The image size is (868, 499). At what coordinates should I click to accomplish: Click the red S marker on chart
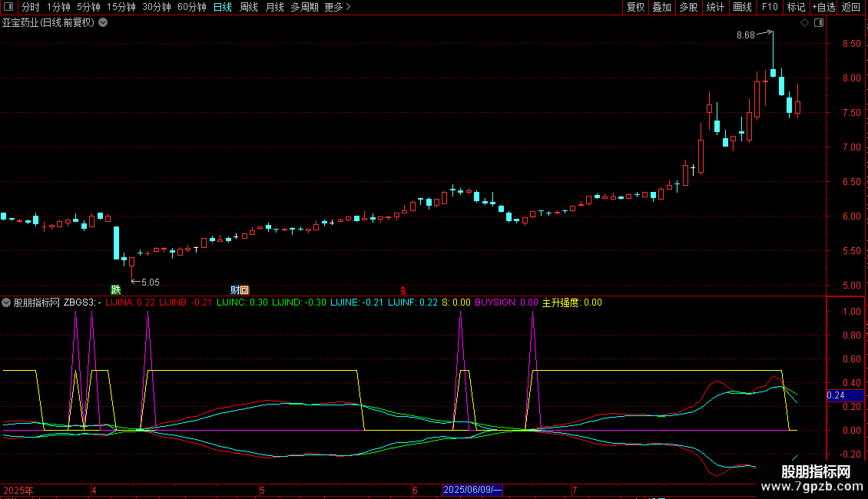tap(403, 291)
